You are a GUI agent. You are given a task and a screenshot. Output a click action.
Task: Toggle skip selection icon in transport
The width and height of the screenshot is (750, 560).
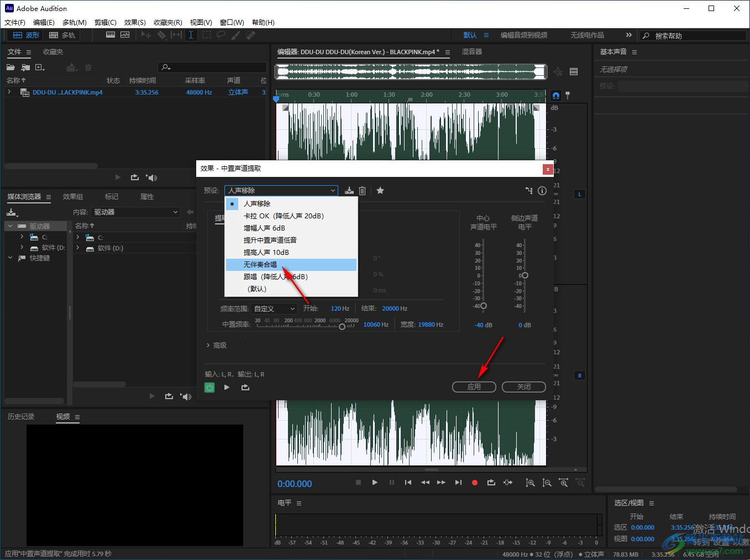(508, 483)
